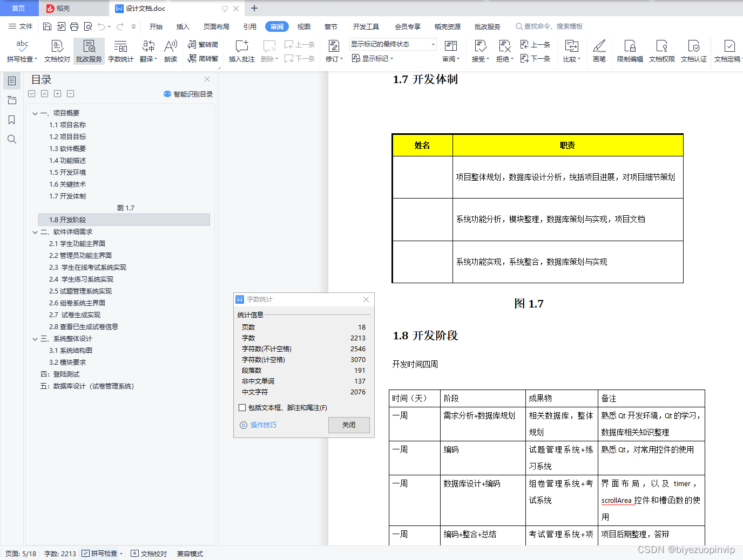Convert text with 繁转简
This screenshot has width=743, height=560.
pyautogui.click(x=203, y=45)
